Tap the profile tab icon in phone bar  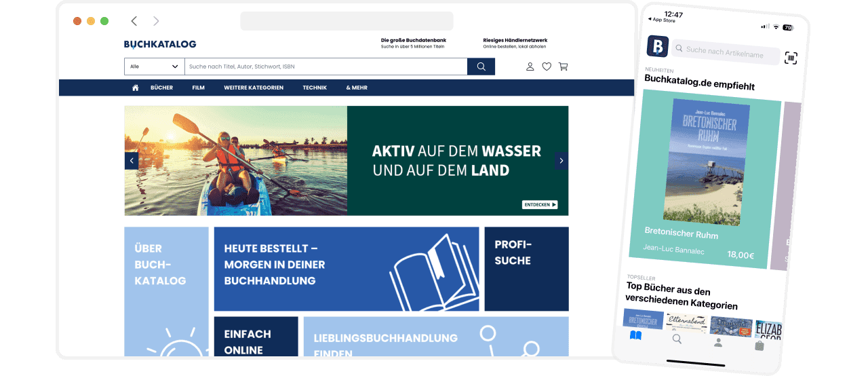(718, 342)
